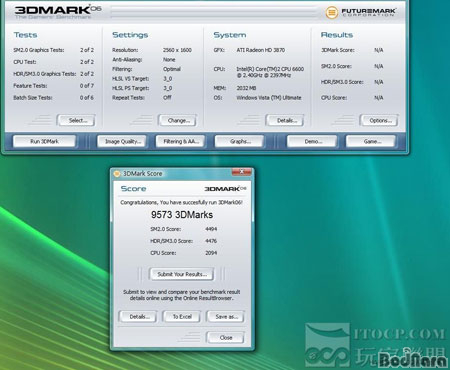This screenshot has width=450, height=370.
Task: Click the GFX text ATI Radeon HD 3870
Action: pos(261,50)
